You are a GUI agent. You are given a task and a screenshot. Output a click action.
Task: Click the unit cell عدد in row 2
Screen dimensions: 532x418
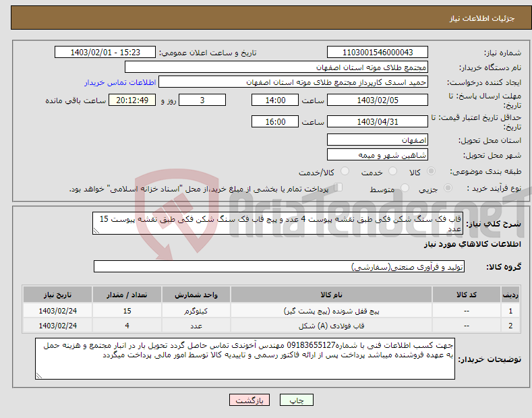[196, 326]
